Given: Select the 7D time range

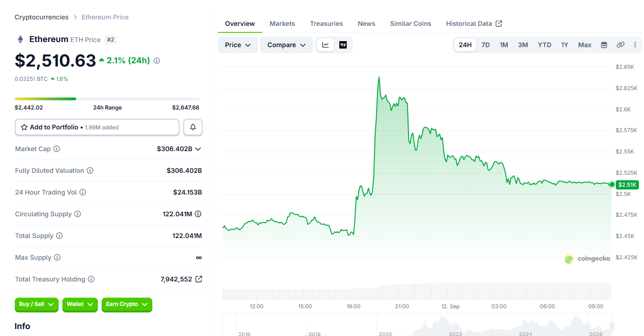Looking at the screenshot, I should pos(486,45).
